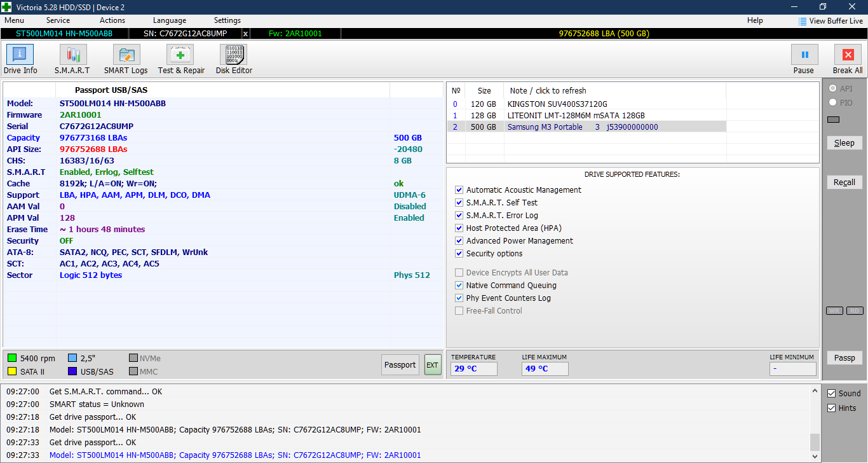This screenshot has width=868, height=463.
Task: Open the Test & Repair tool
Action: pyautogui.click(x=181, y=60)
